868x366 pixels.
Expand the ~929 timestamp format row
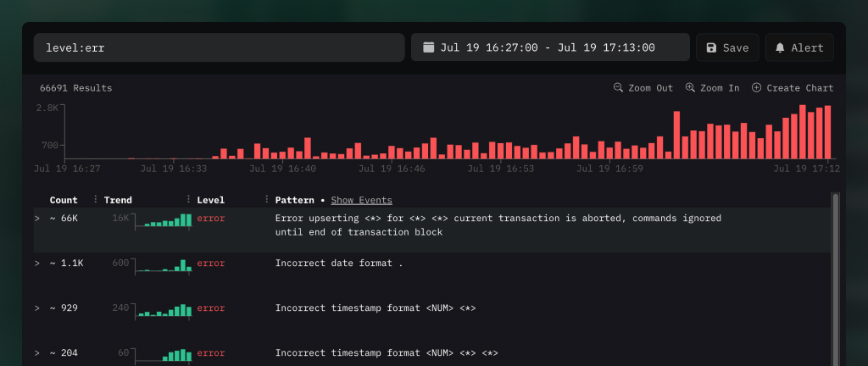[x=37, y=308]
